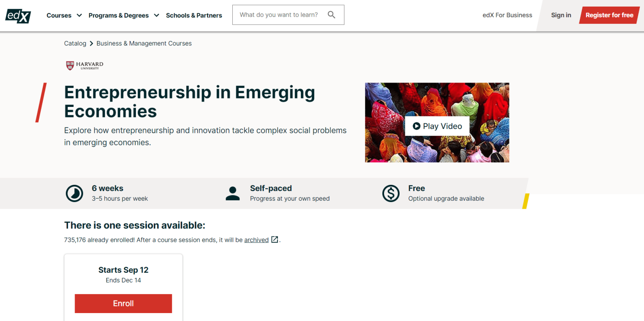Open Business & Management Courses breadcrumb
644x321 pixels.
click(x=144, y=43)
